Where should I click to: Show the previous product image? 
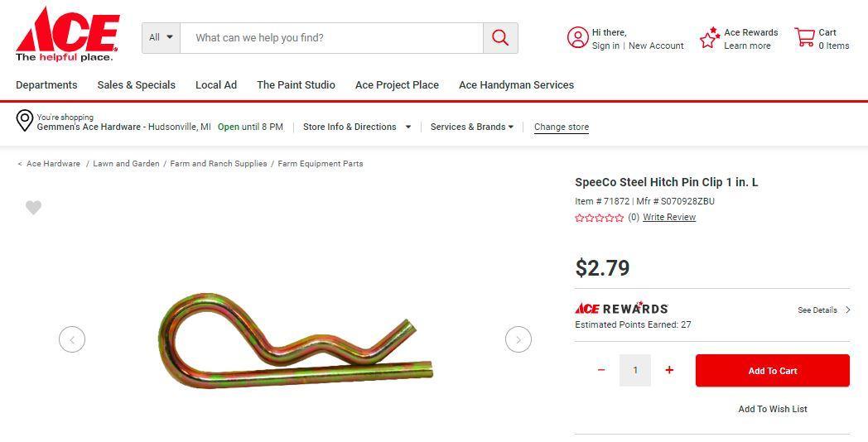pos(72,339)
